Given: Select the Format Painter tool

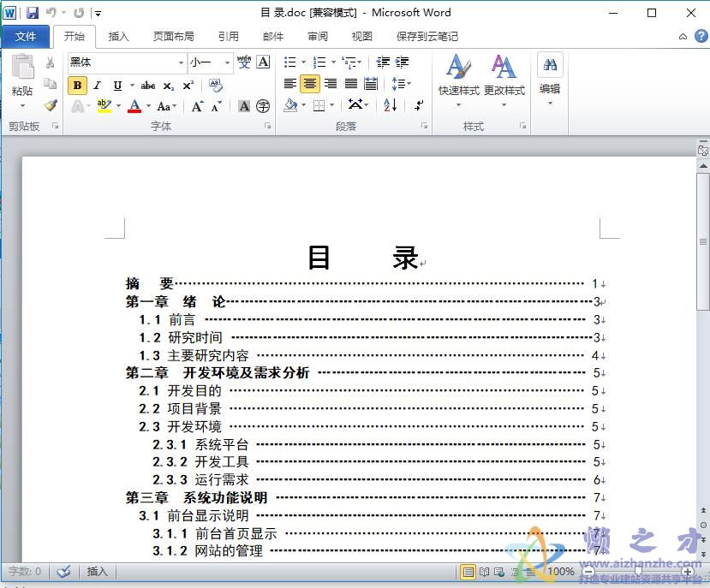Looking at the screenshot, I should point(50,105).
